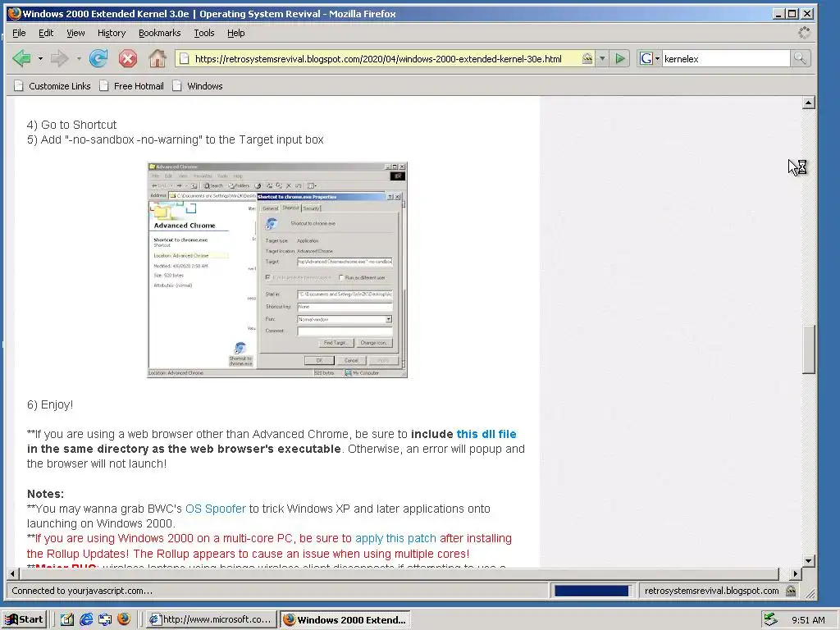This screenshot has width=840, height=630.
Task: Click the page loading progress bar
Action: [592, 591]
